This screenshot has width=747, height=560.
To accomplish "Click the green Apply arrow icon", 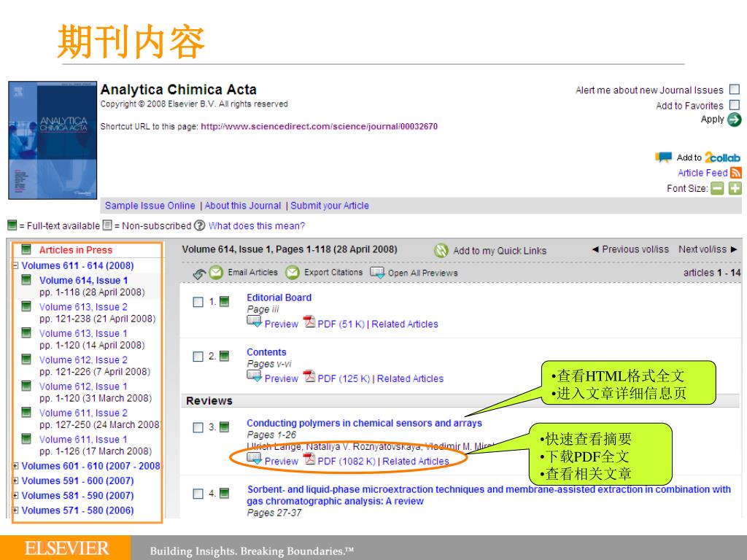I will pos(734,120).
